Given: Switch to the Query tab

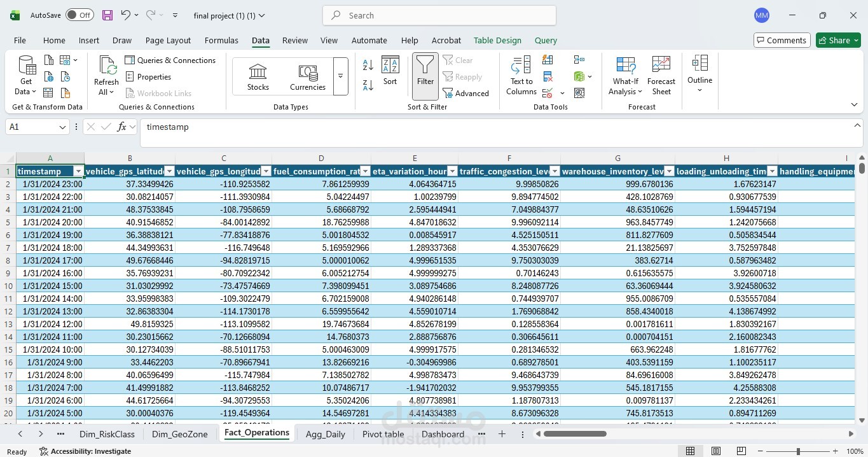Looking at the screenshot, I should tap(546, 40).
